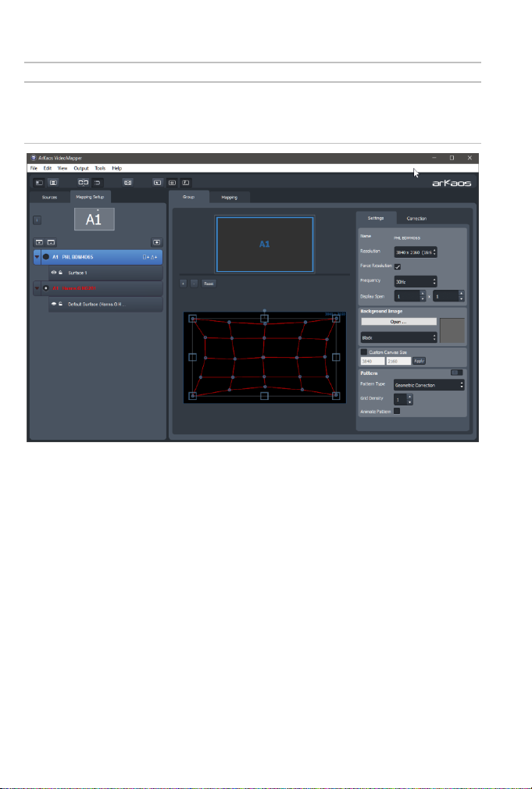Click the screen icon with horizontal arrows
532x789 pixels.
coord(172,183)
